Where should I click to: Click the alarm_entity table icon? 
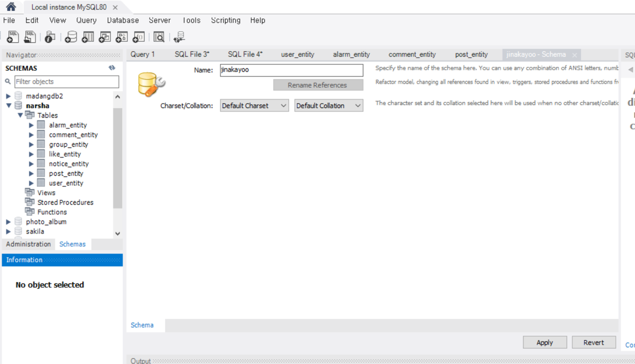click(x=41, y=125)
